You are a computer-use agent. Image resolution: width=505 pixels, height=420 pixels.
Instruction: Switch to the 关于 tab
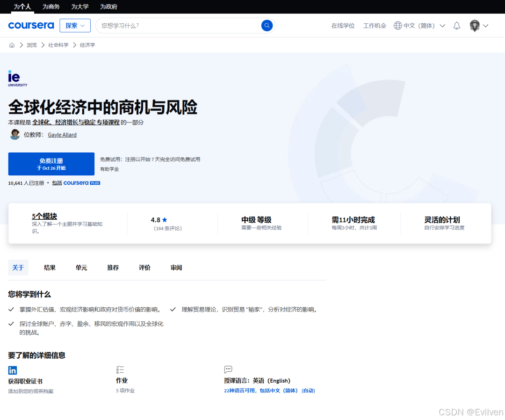(x=18, y=268)
